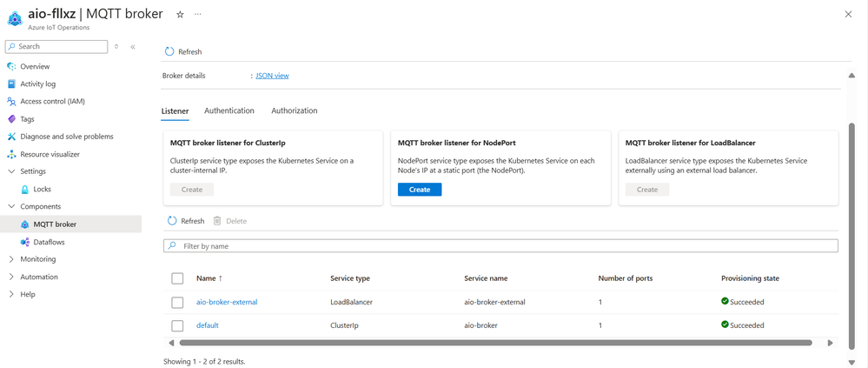Click Succeeded status for aio-broker-external
The width and height of the screenshot is (868, 368).
743,302
